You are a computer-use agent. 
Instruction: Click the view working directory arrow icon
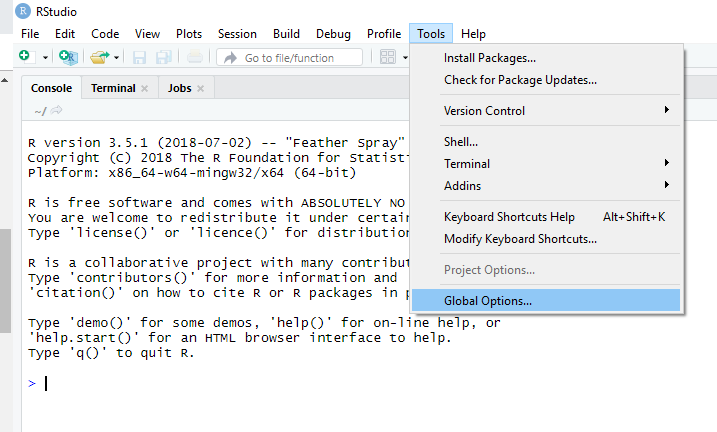pyautogui.click(x=57, y=110)
